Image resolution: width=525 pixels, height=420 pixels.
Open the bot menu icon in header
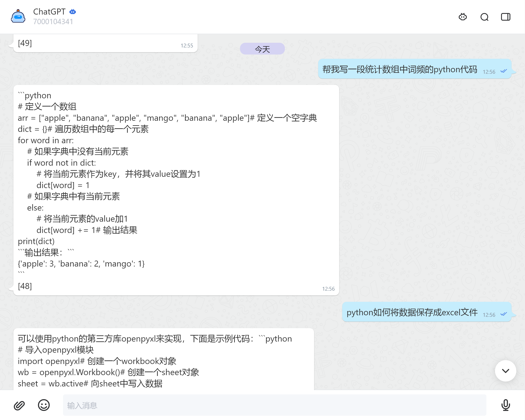462,17
